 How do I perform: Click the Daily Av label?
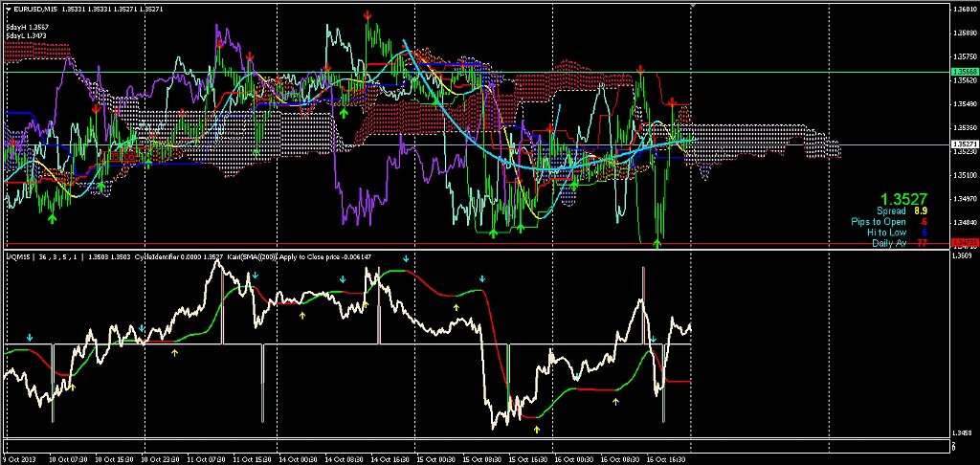tap(889, 243)
